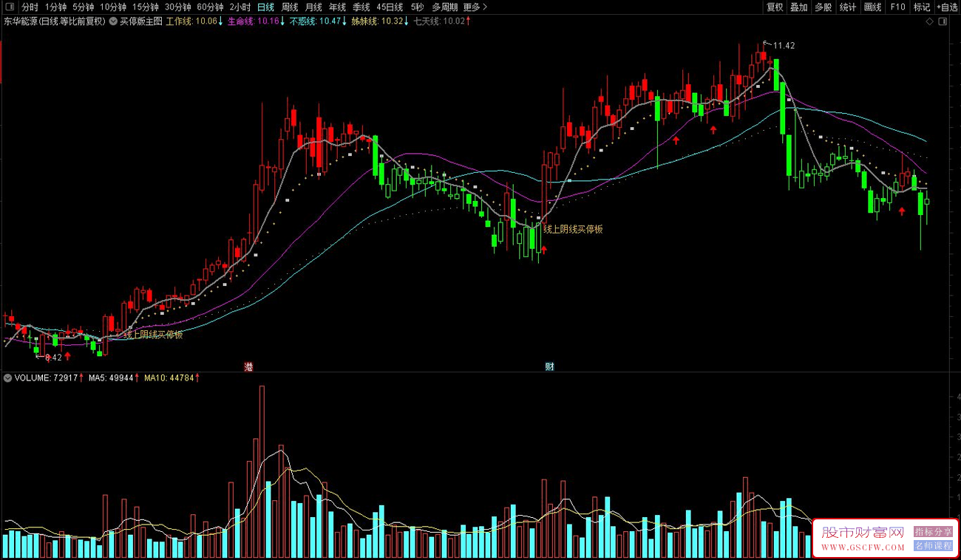Switch to 月线 monthly chart

click(313, 7)
